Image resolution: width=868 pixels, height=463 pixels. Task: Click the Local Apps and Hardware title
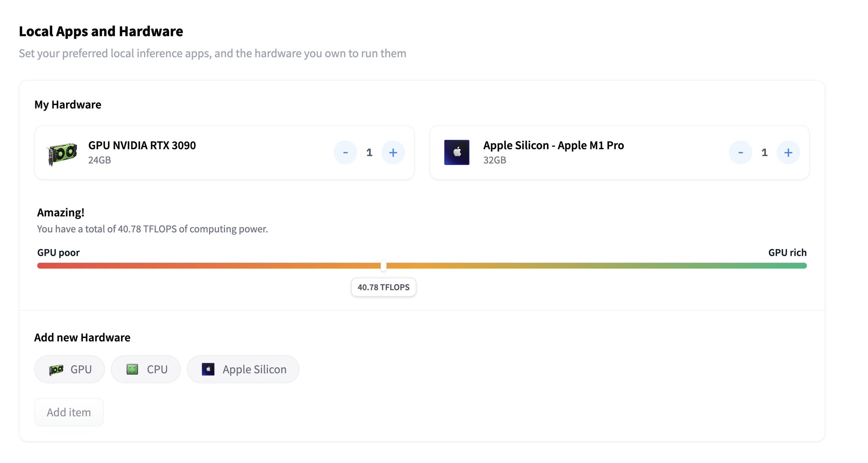point(101,31)
